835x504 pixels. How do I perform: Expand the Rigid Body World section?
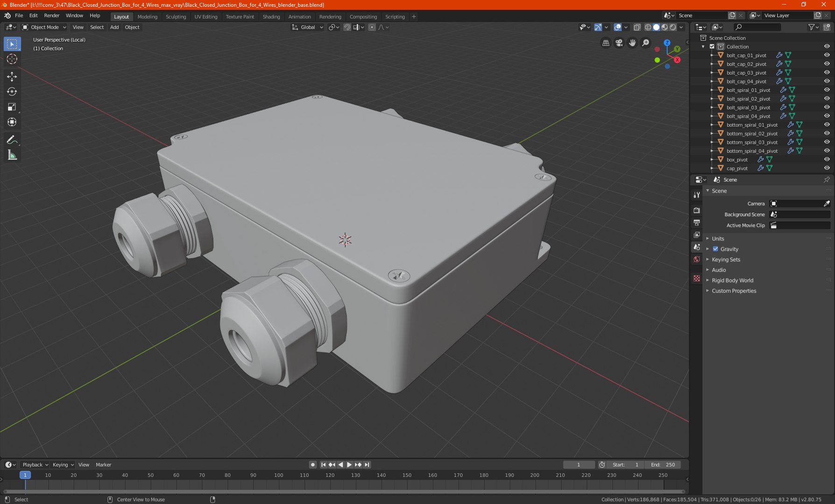point(732,280)
